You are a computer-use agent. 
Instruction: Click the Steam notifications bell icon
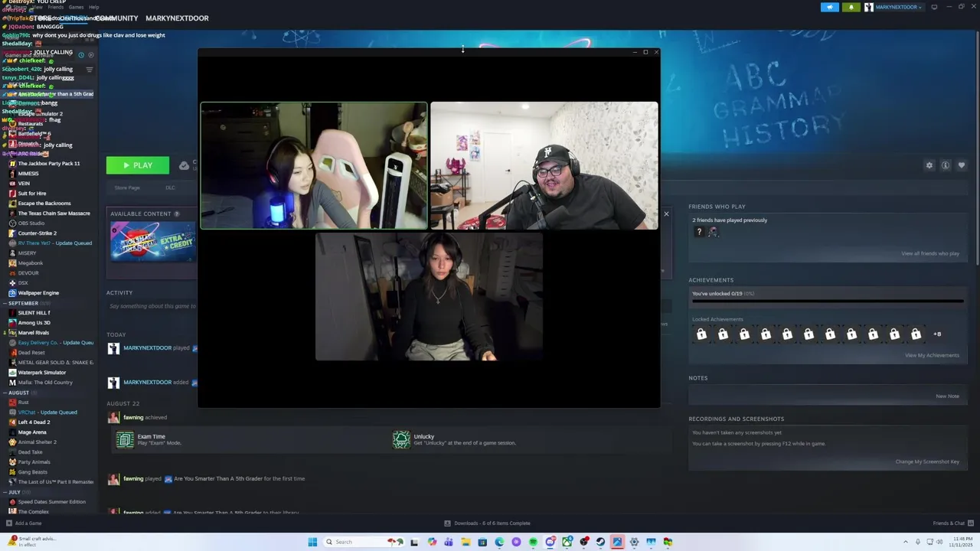pos(851,7)
